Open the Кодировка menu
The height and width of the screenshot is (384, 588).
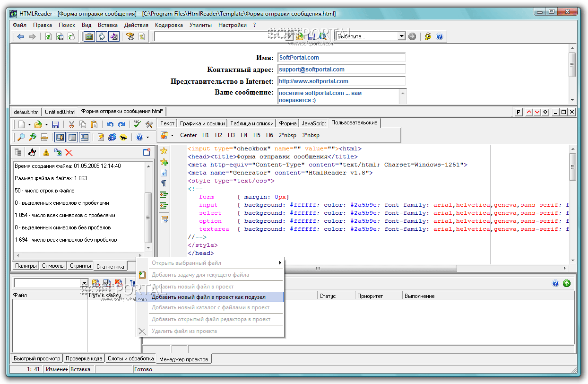[169, 25]
